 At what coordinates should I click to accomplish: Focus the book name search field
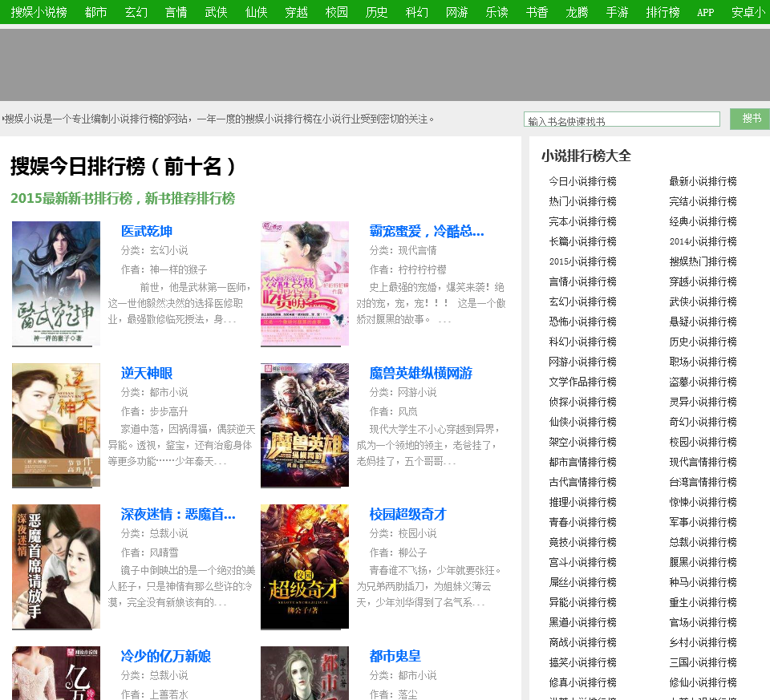click(x=622, y=119)
